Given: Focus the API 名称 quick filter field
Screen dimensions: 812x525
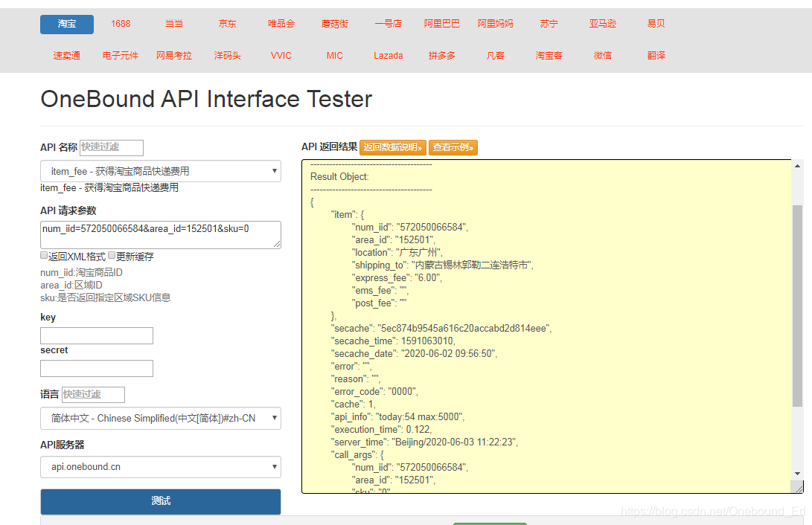Looking at the screenshot, I should [x=112, y=147].
